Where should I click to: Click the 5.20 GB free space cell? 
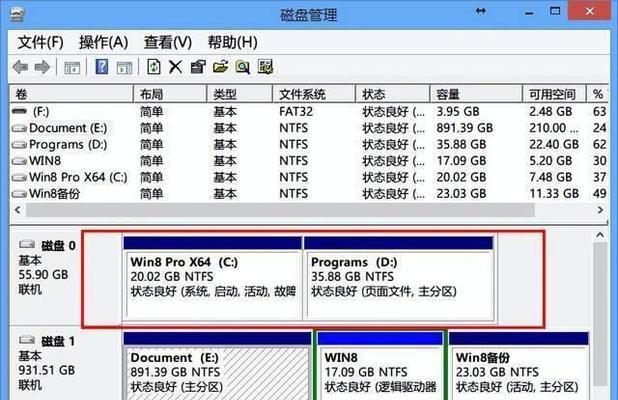[x=550, y=161]
